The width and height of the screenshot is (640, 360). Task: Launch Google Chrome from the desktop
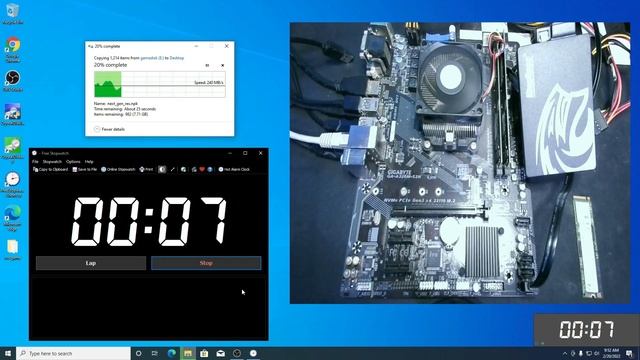point(13,49)
